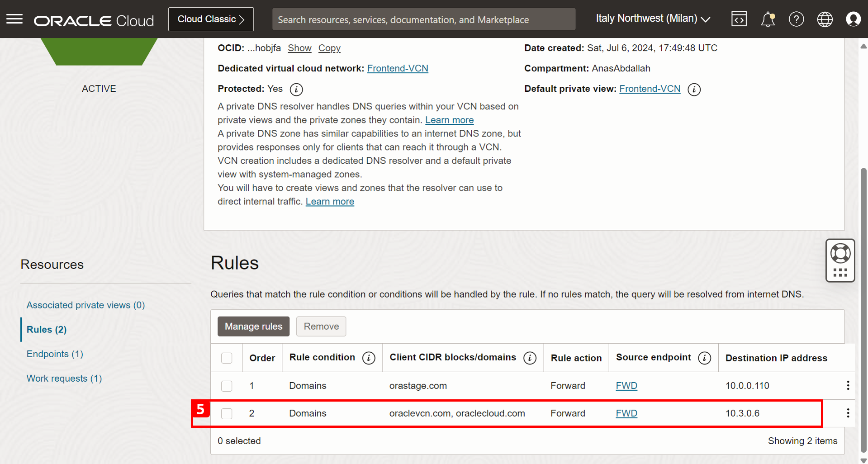The height and width of the screenshot is (464, 868).
Task: Click the search resources input field
Action: coord(424,19)
